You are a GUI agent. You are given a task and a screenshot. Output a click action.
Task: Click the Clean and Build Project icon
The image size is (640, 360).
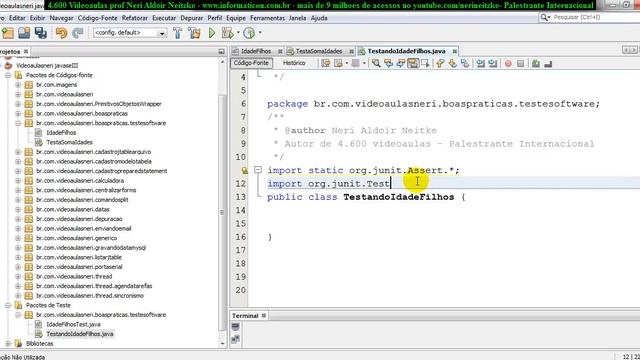(195, 33)
